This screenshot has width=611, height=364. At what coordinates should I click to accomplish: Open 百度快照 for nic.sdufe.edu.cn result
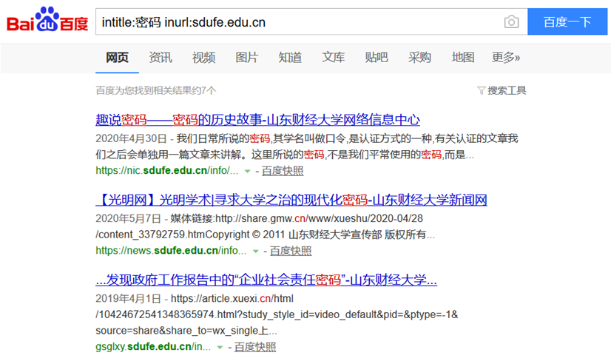click(283, 171)
